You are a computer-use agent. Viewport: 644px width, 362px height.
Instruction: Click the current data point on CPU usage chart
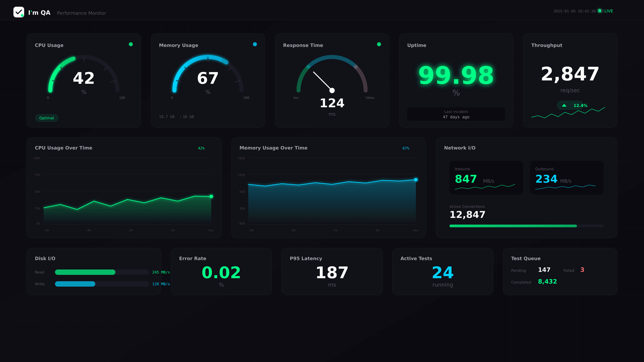pyautogui.click(x=211, y=197)
